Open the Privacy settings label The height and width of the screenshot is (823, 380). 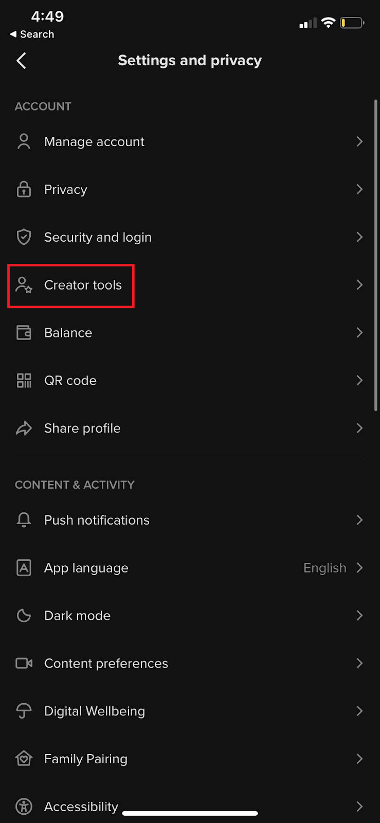coord(66,189)
